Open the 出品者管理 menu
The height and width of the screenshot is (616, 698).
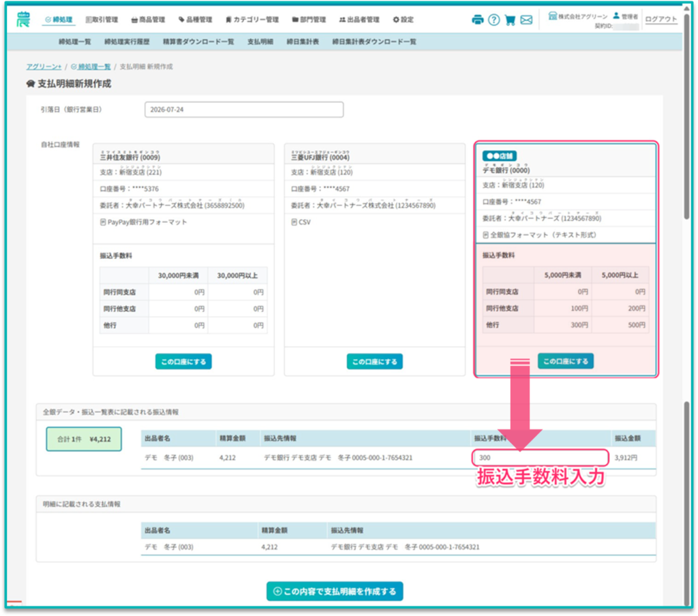(359, 20)
